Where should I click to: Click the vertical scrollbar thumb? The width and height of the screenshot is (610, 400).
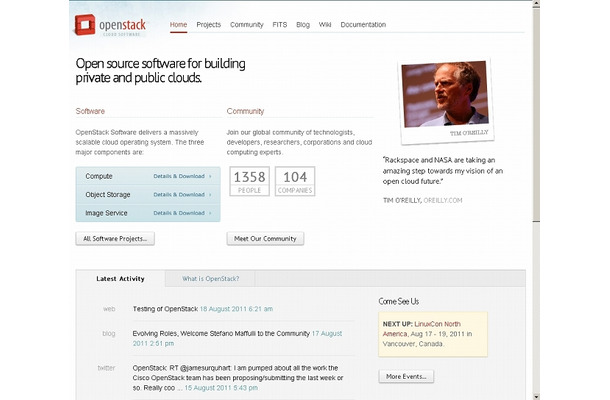click(536, 114)
